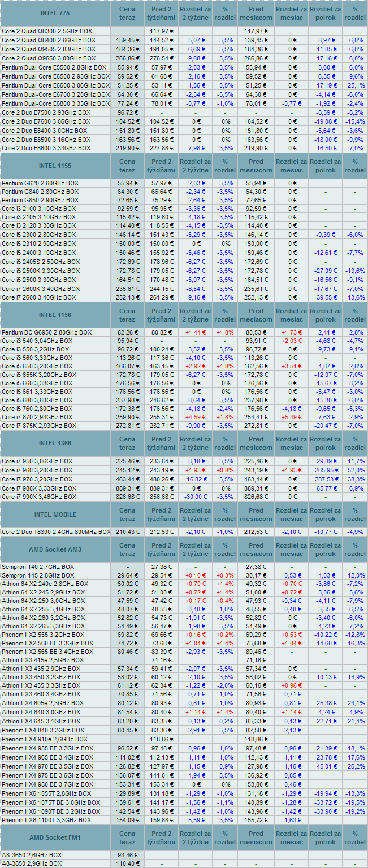Click the +0,3% change for Sempron 145
The width and height of the screenshot is (368, 868).
226,575
